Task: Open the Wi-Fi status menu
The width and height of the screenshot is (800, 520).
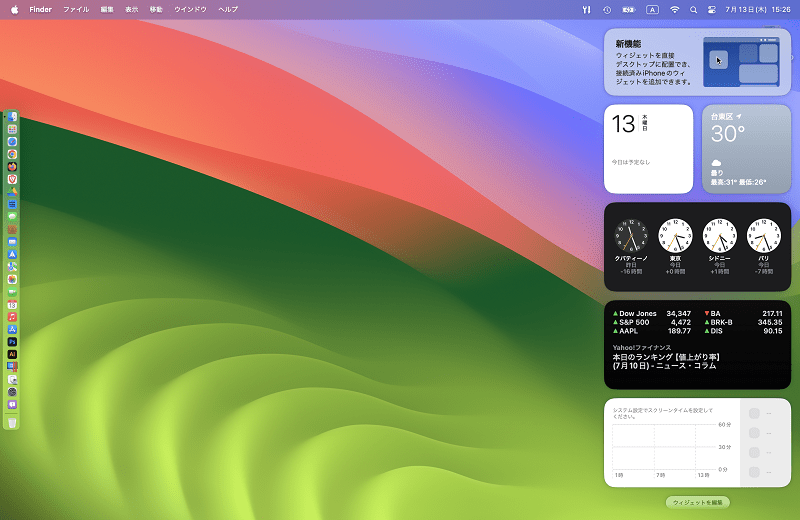Action: point(674,10)
